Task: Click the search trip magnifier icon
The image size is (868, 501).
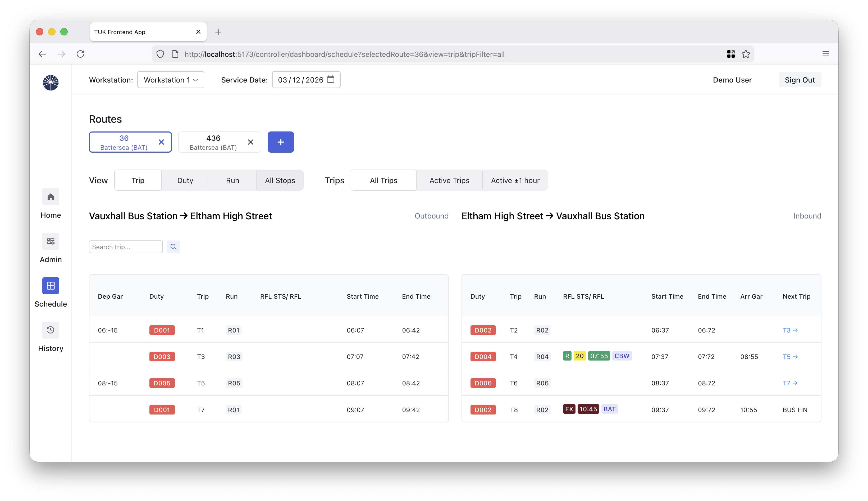Action: click(173, 247)
